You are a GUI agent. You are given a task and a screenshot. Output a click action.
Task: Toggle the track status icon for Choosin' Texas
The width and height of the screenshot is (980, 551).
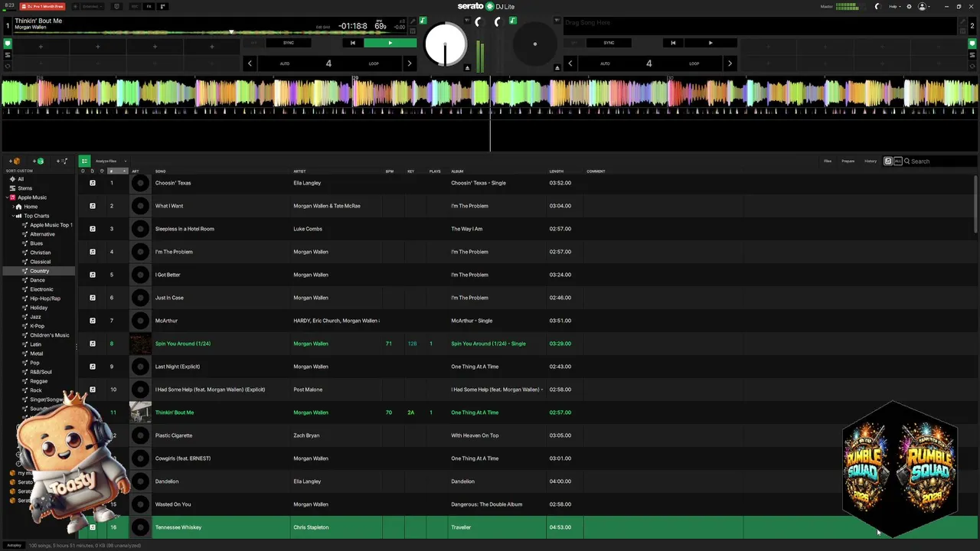point(93,183)
